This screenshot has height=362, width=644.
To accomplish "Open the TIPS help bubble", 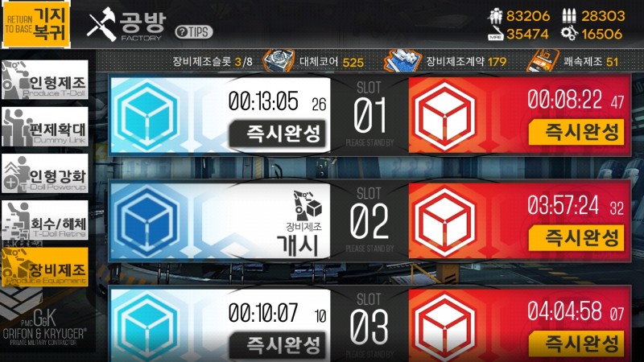I will (x=194, y=32).
